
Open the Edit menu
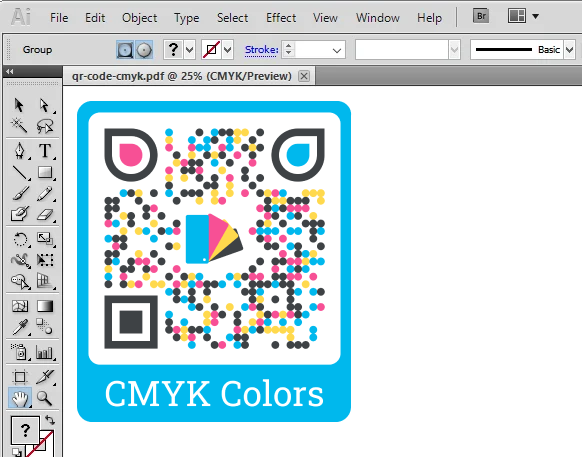[x=95, y=17]
